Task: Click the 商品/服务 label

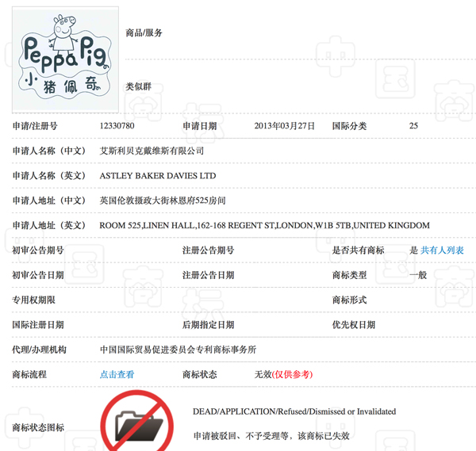Action: click(x=144, y=32)
